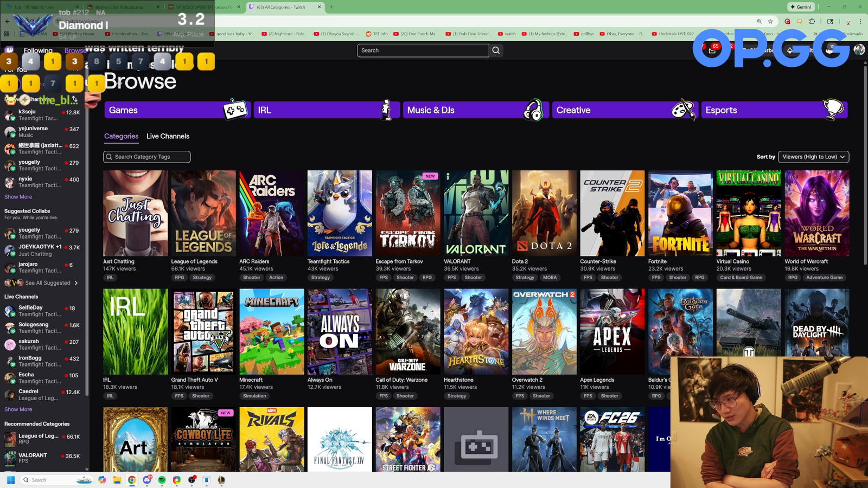Image resolution: width=868 pixels, height=488 pixels.
Task: Open yejuniverse channel in the sidebar
Action: click(42, 132)
